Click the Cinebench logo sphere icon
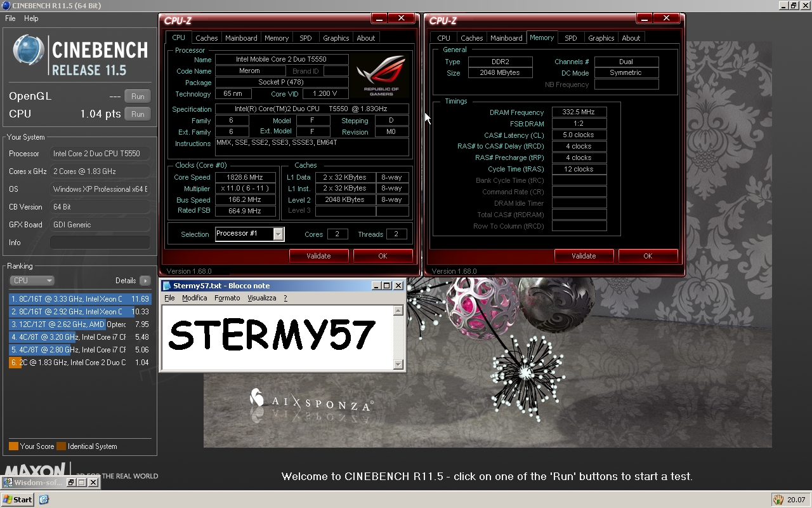 point(28,51)
